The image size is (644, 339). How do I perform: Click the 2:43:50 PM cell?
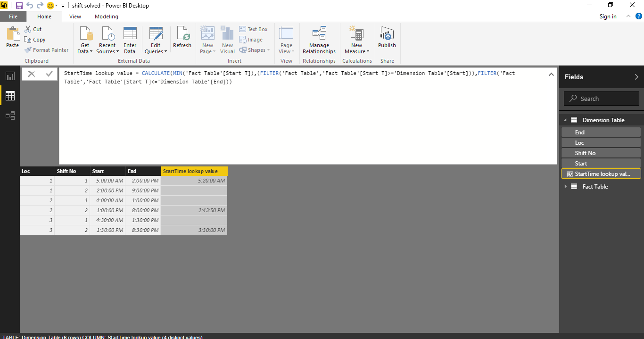[194, 210]
